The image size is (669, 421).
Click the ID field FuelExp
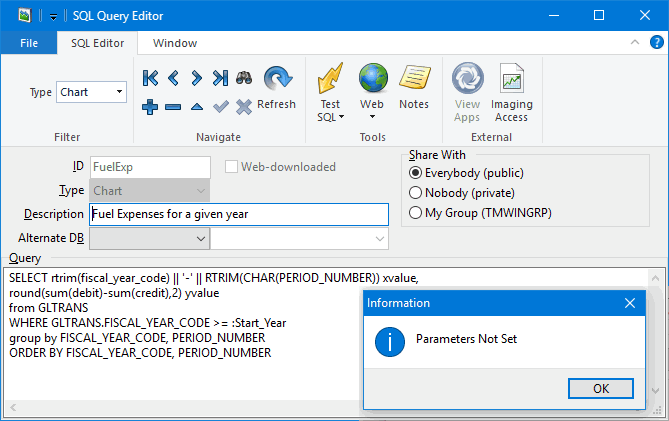point(150,167)
